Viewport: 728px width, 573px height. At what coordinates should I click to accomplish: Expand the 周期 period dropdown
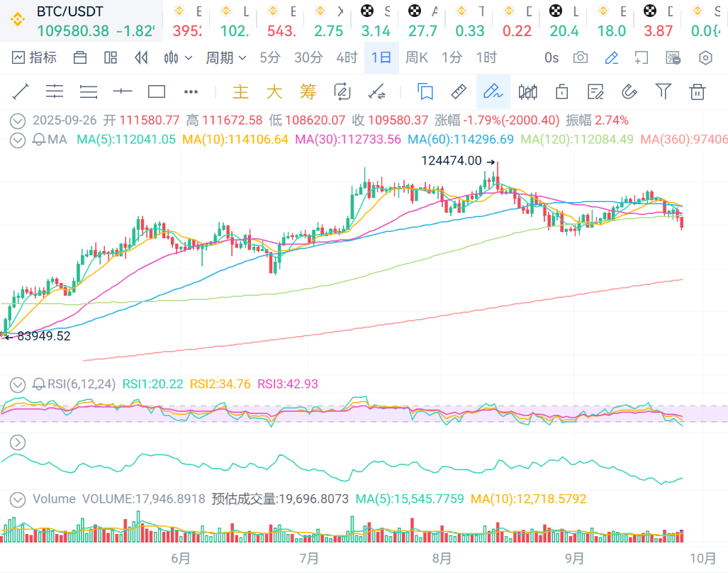coord(225,57)
